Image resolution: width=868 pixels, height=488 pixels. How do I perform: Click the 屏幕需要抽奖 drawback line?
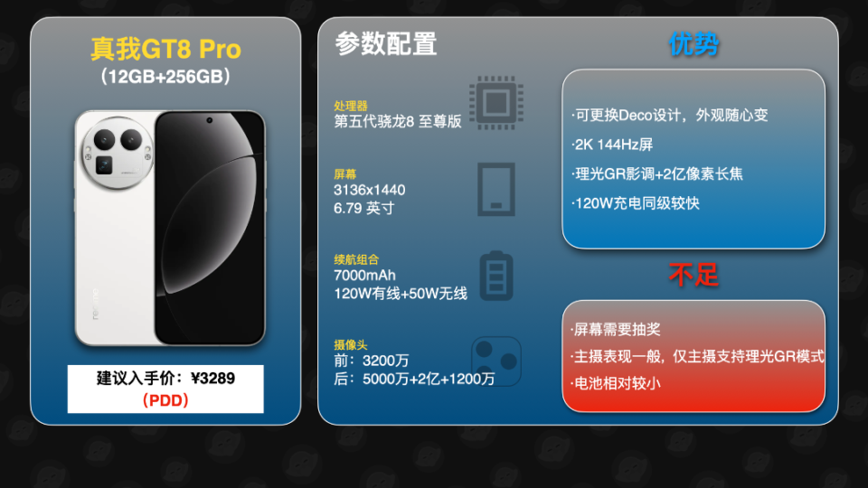(x=616, y=329)
